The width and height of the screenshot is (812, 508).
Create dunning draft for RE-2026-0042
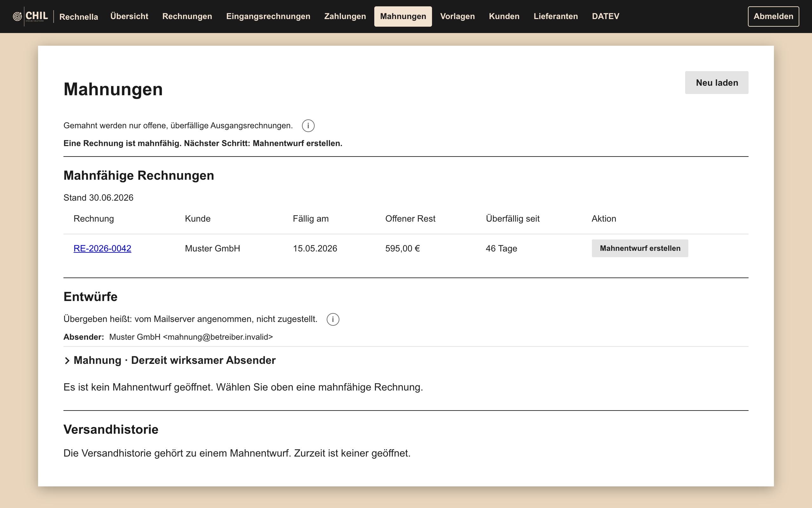tap(640, 248)
